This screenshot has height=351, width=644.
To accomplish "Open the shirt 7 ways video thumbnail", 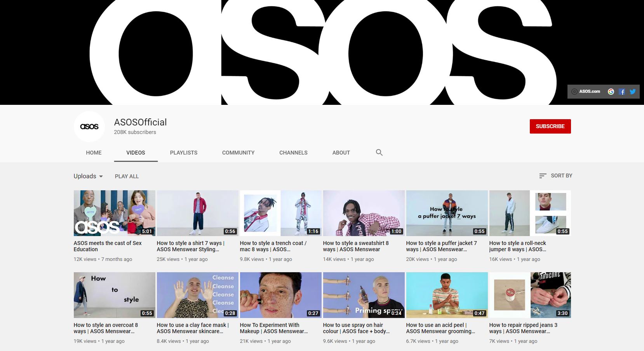I will click(x=198, y=213).
